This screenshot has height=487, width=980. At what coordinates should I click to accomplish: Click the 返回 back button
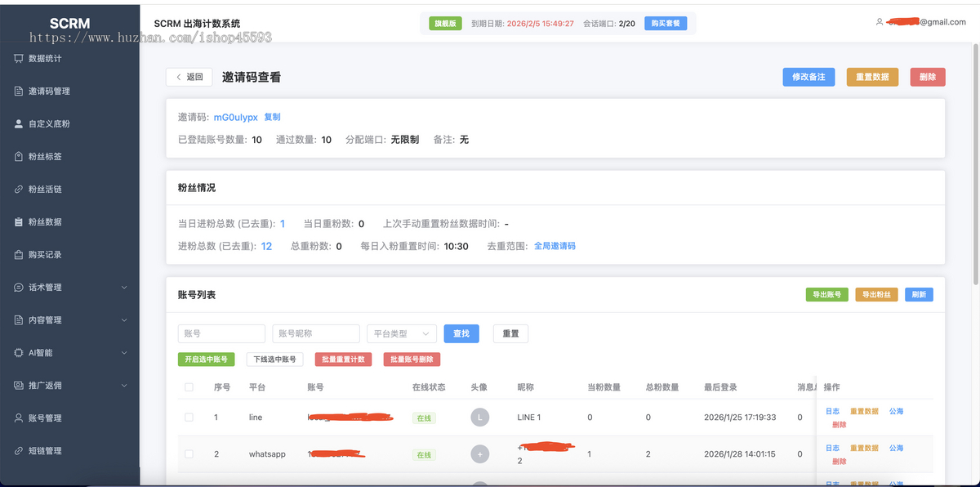(x=189, y=77)
